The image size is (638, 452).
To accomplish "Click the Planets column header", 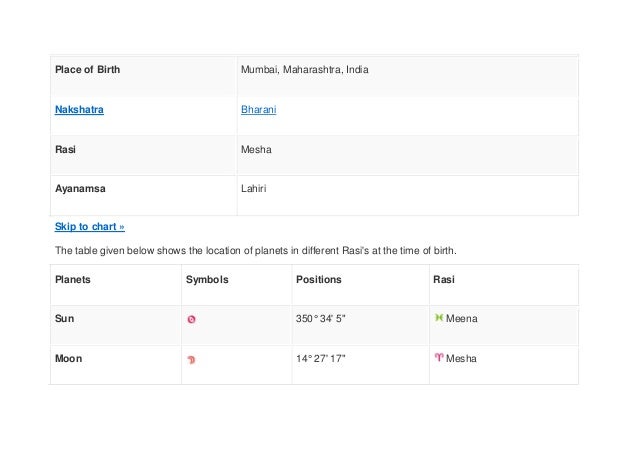I will (72, 280).
